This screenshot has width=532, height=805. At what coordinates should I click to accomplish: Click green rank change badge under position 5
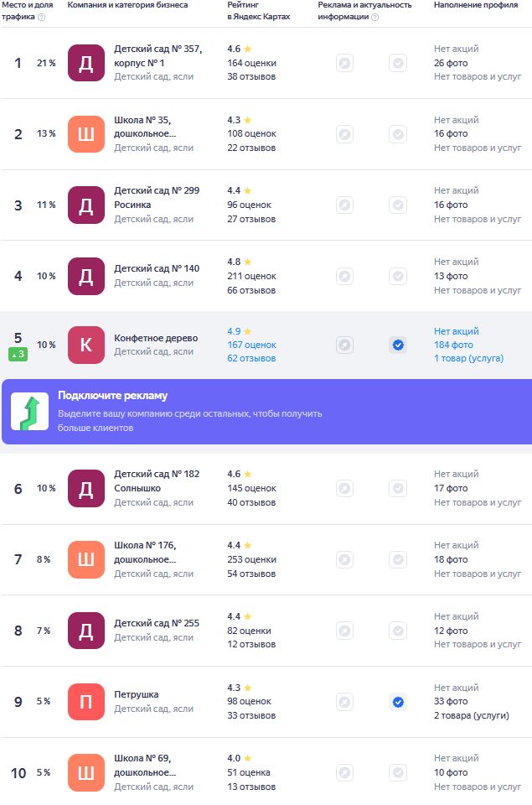18,355
